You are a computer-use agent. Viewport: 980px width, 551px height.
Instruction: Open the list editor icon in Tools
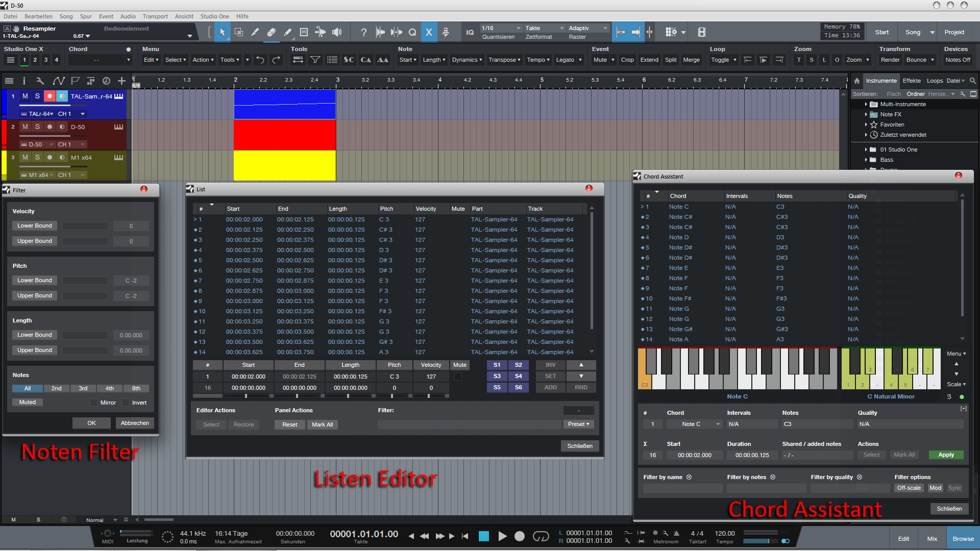tap(332, 60)
